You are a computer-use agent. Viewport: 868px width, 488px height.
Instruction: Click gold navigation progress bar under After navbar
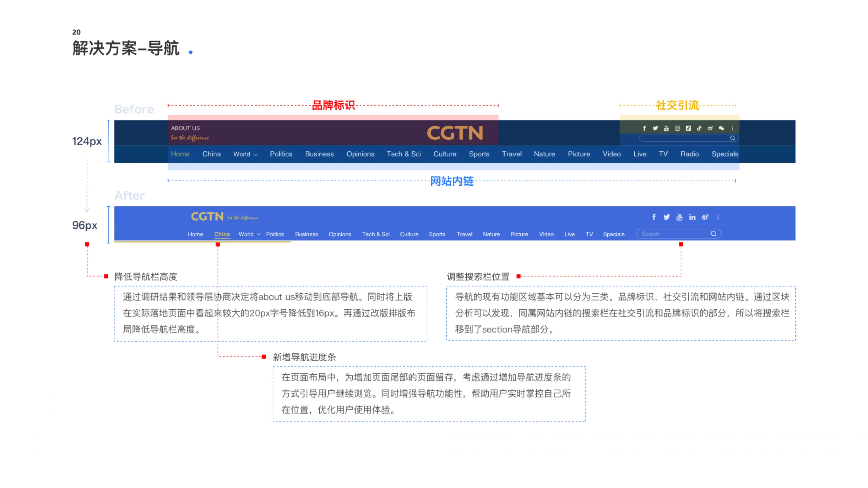point(203,242)
